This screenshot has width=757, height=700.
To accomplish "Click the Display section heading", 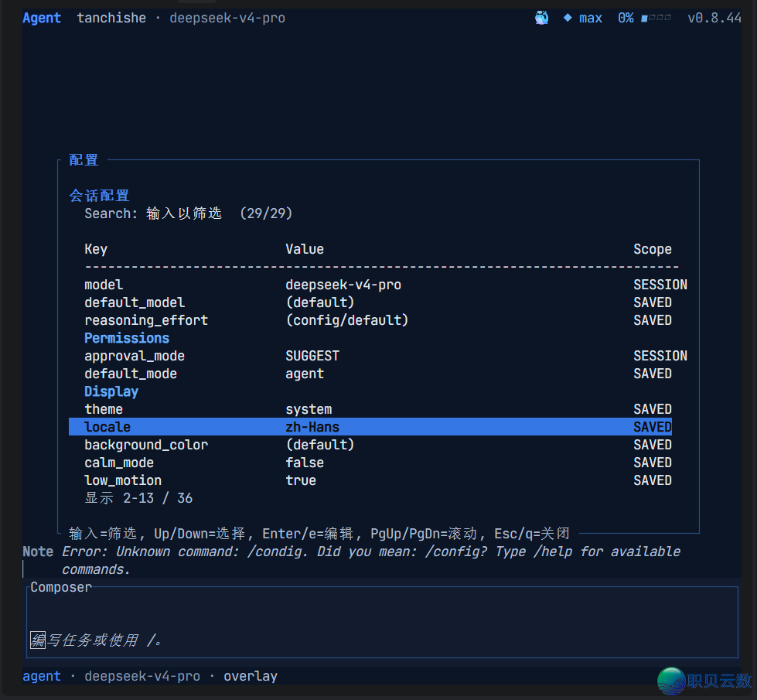I will [x=111, y=391].
